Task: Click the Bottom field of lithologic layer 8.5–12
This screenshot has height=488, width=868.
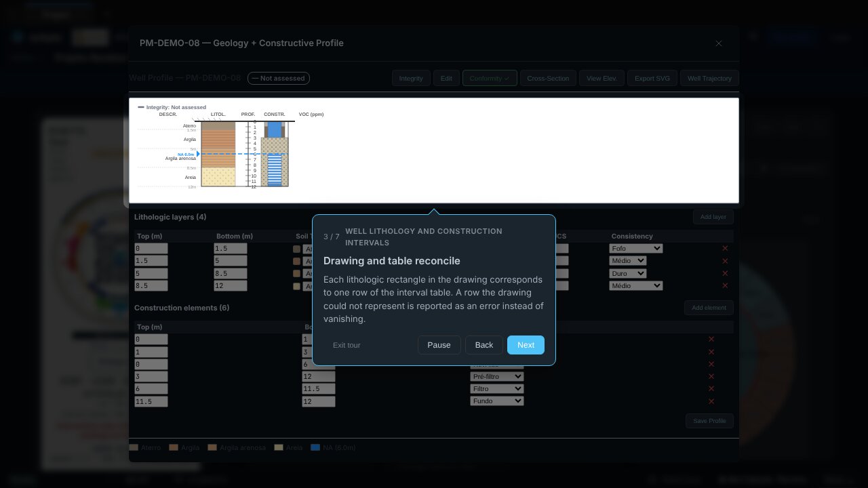Action: (231, 286)
